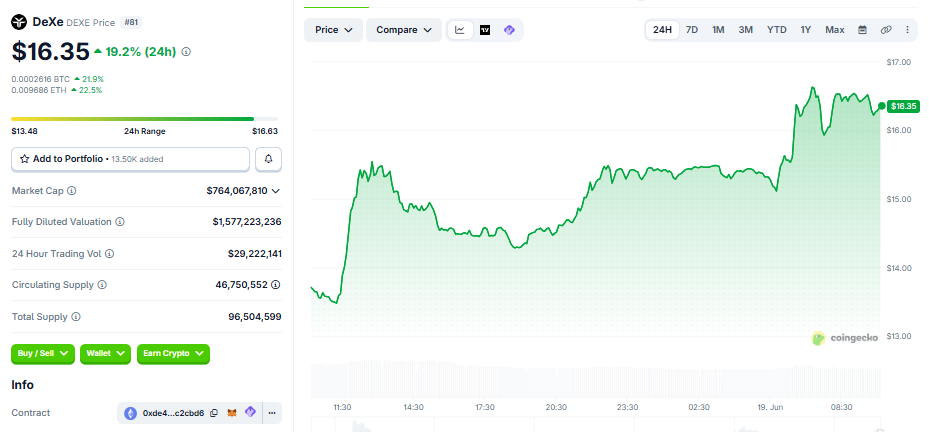929x432 pixels.
Task: Click the $16.63 range high value
Action: click(265, 132)
